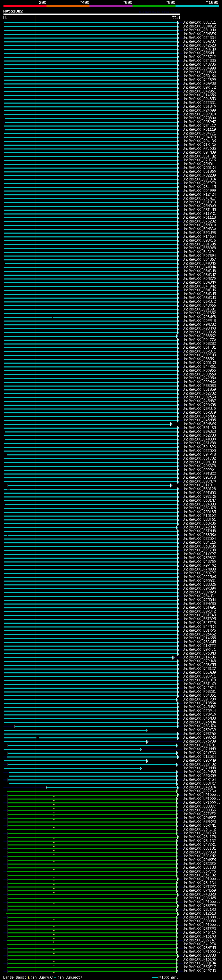Image resolution: width=222 pixels, height=980 pixels.
Task: Open hit UniRef100_P52782
Action: pos(199,394)
